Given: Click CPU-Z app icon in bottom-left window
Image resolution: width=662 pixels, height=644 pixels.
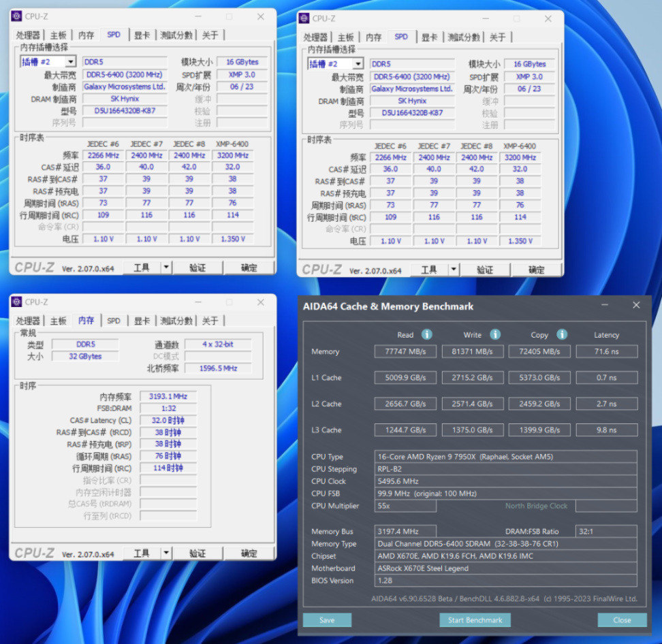Looking at the screenshot, I should [x=16, y=302].
